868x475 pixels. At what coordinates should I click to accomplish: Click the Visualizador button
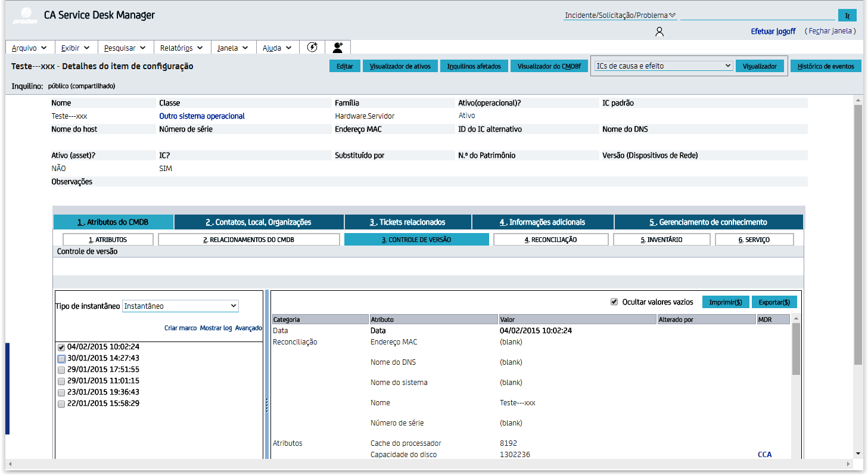click(x=760, y=66)
